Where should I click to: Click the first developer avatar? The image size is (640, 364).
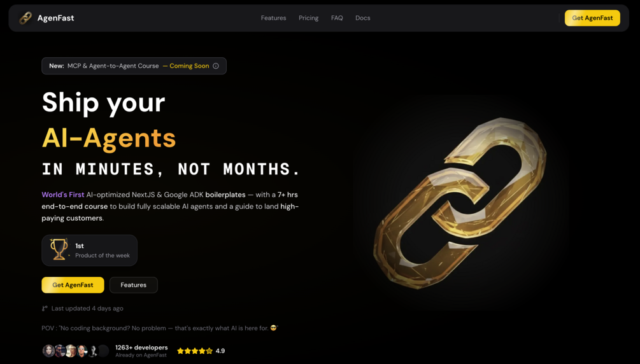click(x=48, y=351)
